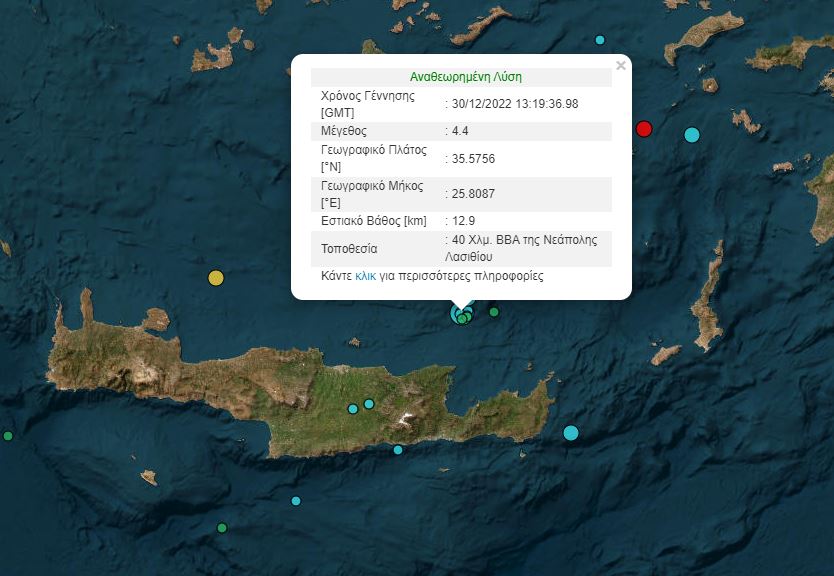This screenshot has width=834, height=576.
Task: Select the large cyan marker south of eastern Crete
Action: 571,431
